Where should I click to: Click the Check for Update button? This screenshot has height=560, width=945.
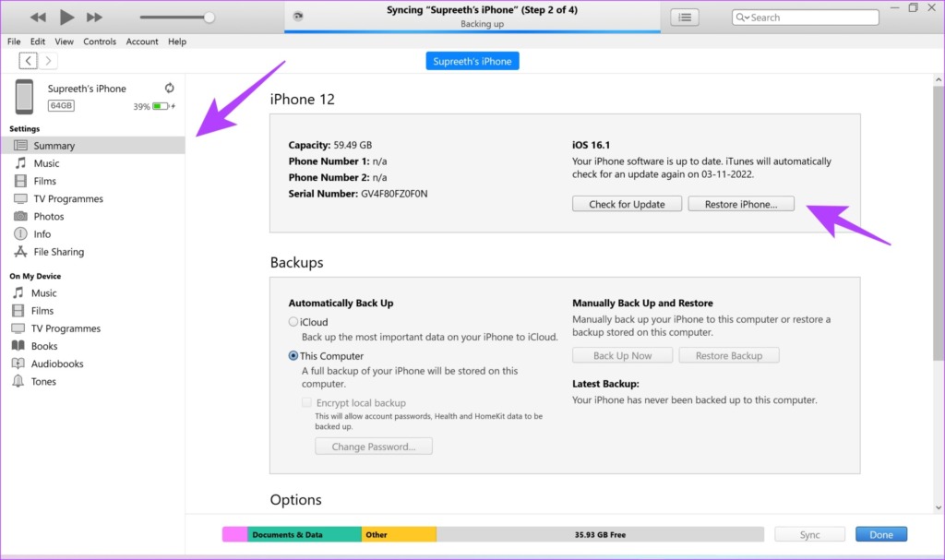(627, 203)
